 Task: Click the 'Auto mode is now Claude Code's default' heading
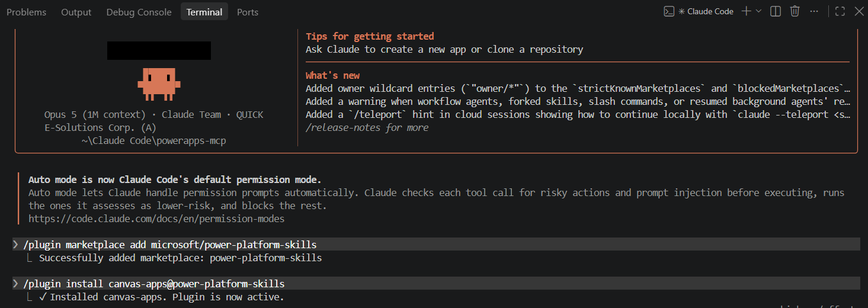[x=175, y=179]
